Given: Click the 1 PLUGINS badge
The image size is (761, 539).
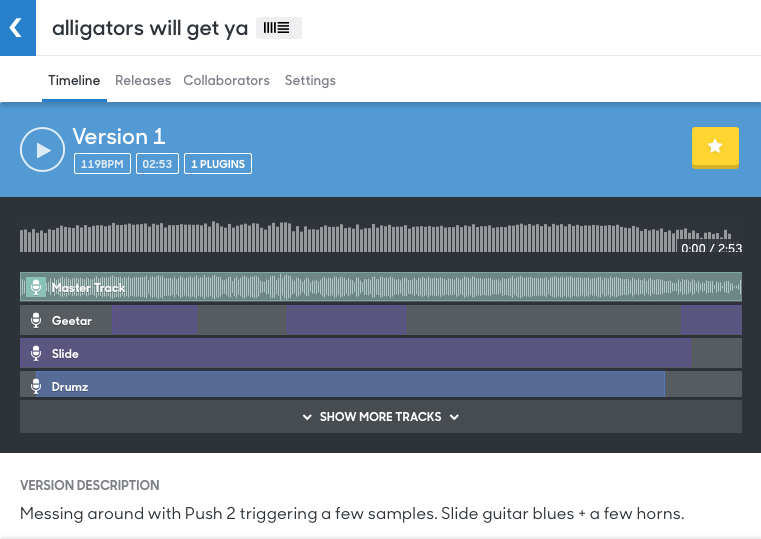Looking at the screenshot, I should [x=218, y=164].
